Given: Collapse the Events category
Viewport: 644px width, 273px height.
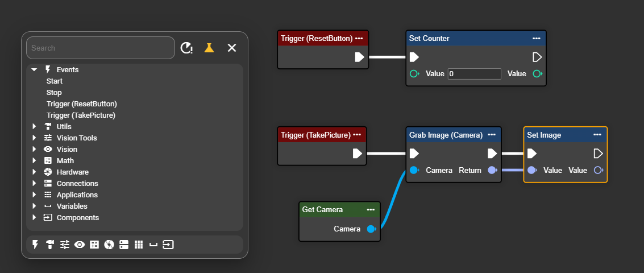Looking at the screenshot, I should pos(34,69).
